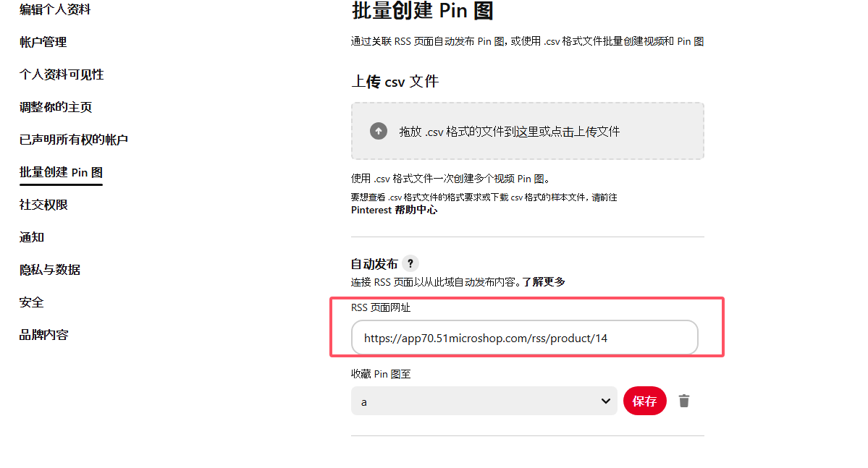Navigate to 安全 settings
868x468 pixels.
pyautogui.click(x=32, y=303)
